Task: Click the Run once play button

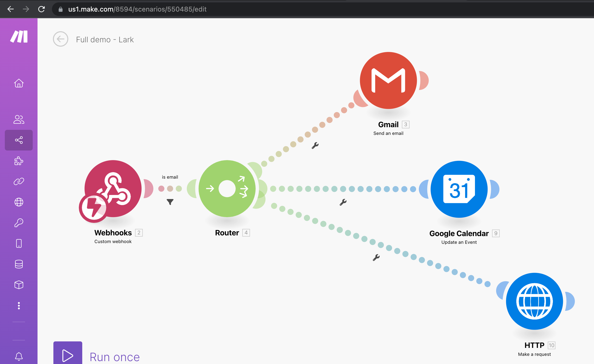Action: [x=68, y=353]
